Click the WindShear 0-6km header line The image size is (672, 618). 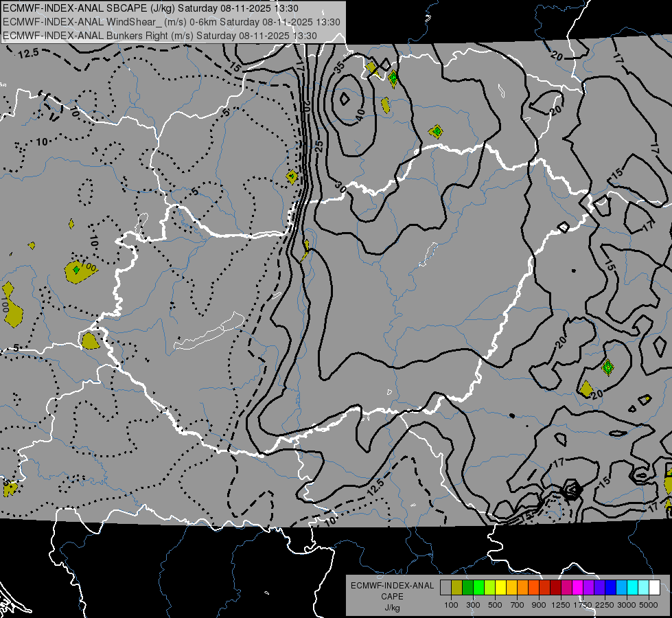[x=172, y=22]
